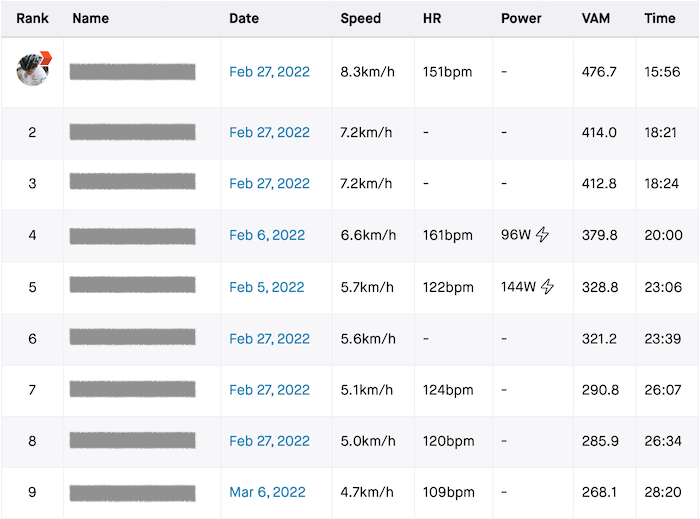Viewport: 700px width, 519px height.
Task: Click the Rank column header
Action: pos(32,19)
